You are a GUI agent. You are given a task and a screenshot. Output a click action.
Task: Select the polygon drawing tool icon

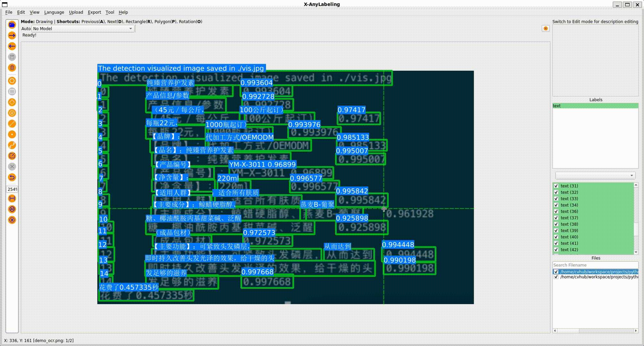(12, 81)
